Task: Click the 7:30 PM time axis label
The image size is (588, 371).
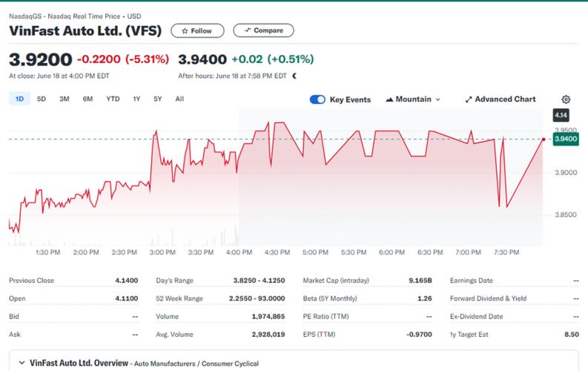Action: coord(506,252)
